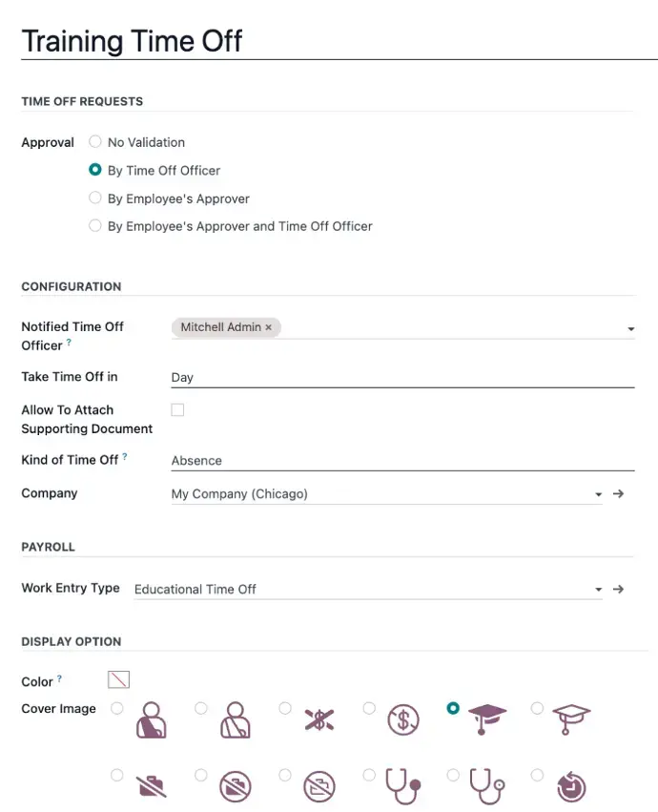Choose the outlined graduation cap icon
The image size is (658, 812).
537,708
